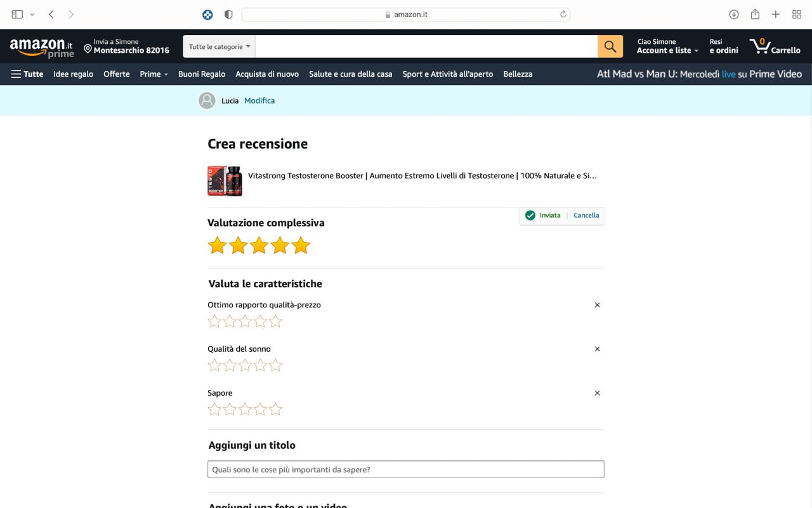812x508 pixels.
Task: Set third star for Qualità del sonno
Action: coord(245,365)
